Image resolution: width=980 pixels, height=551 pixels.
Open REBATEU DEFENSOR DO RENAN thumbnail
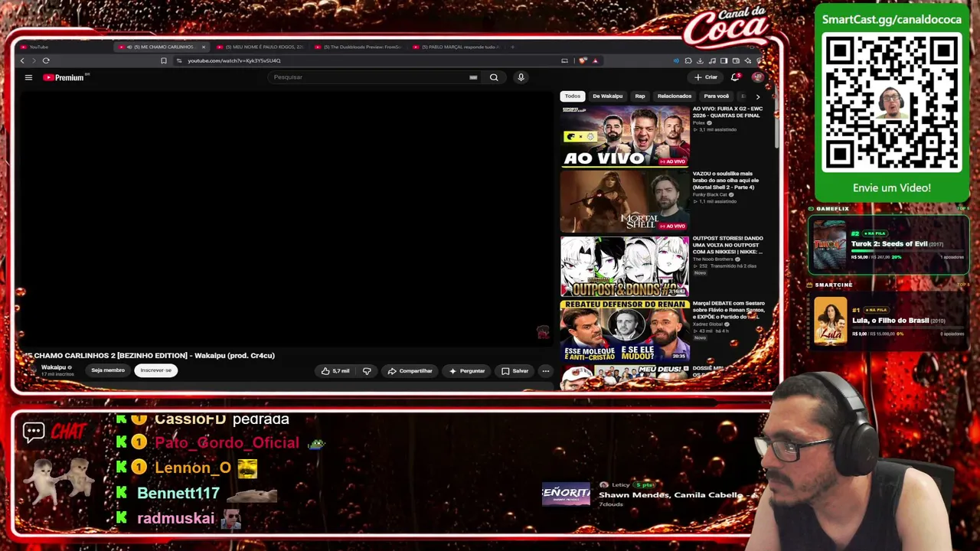(x=625, y=331)
